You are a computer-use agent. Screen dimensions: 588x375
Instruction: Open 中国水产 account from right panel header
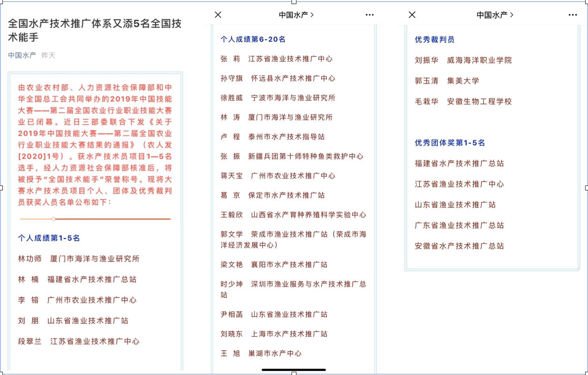(x=495, y=15)
